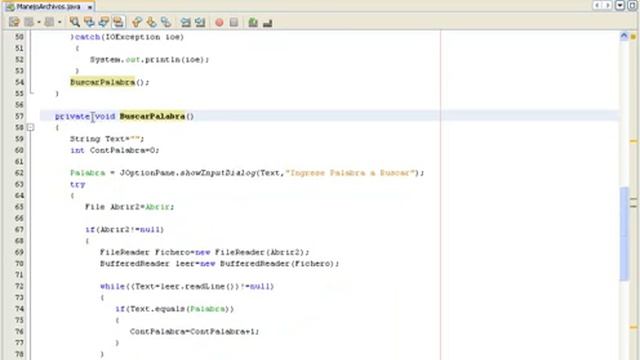Find previous occurrence toolbar icon

pyautogui.click(x=89, y=22)
